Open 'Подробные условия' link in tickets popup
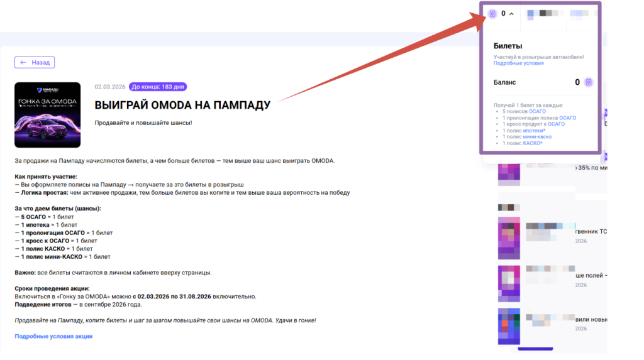 (x=518, y=63)
